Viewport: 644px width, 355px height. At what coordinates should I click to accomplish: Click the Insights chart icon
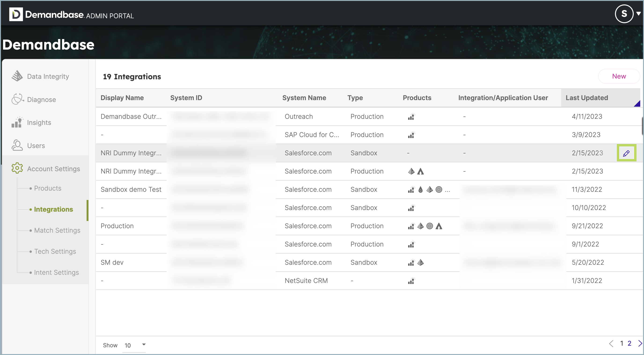(17, 122)
